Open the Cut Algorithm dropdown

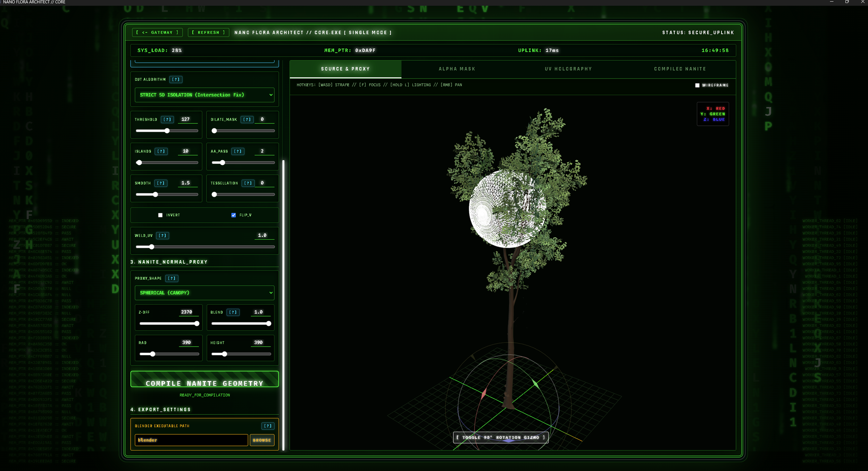point(205,95)
